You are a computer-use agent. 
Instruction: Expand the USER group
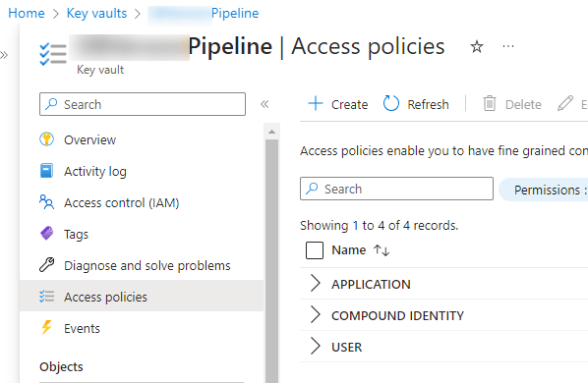pos(315,347)
